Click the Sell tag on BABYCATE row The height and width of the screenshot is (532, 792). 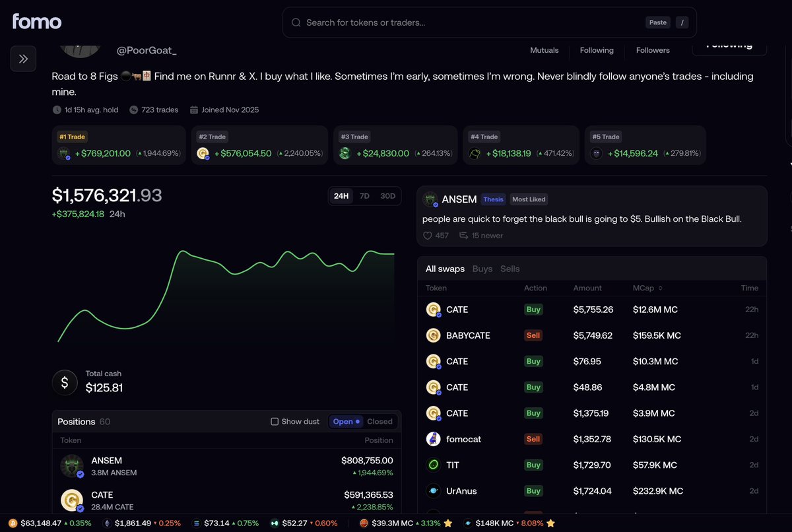coord(533,335)
